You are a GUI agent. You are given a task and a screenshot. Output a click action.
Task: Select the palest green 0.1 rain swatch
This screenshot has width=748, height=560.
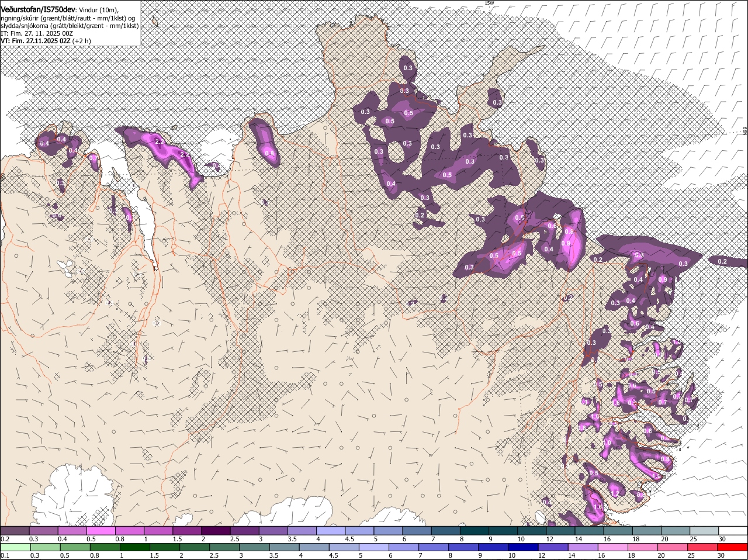point(15,547)
